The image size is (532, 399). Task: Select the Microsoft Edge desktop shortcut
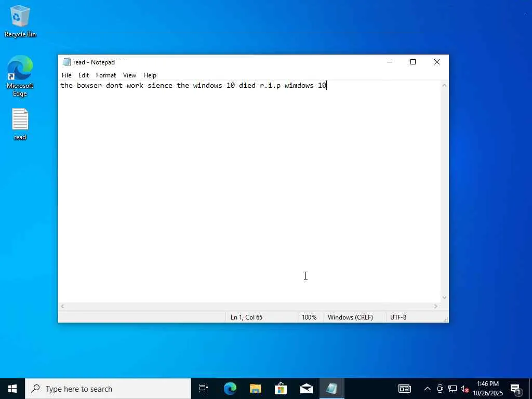coord(20,76)
